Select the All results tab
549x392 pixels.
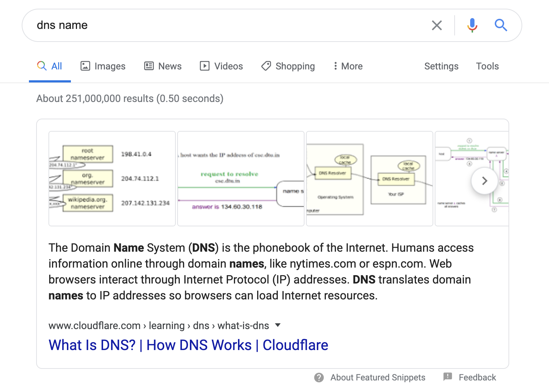click(50, 66)
